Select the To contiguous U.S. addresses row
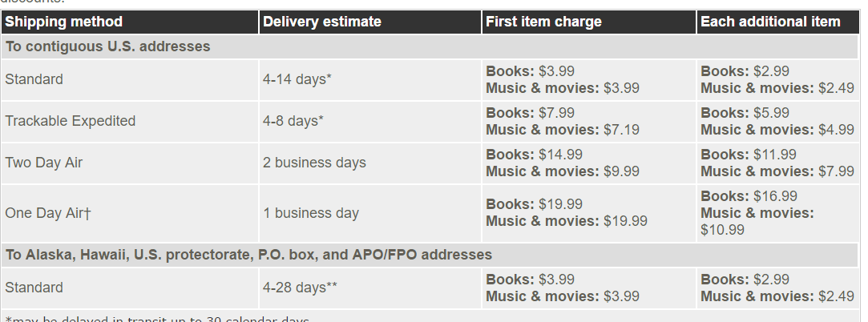The width and height of the screenshot is (868, 322). point(430,46)
